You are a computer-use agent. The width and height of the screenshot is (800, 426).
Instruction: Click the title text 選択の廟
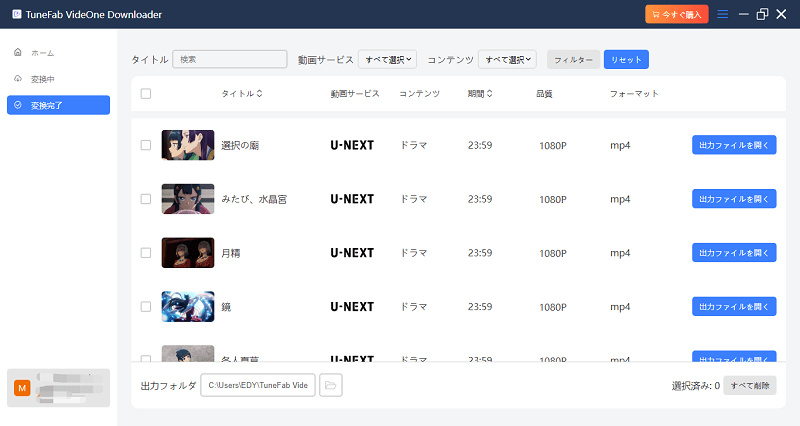pyautogui.click(x=240, y=145)
